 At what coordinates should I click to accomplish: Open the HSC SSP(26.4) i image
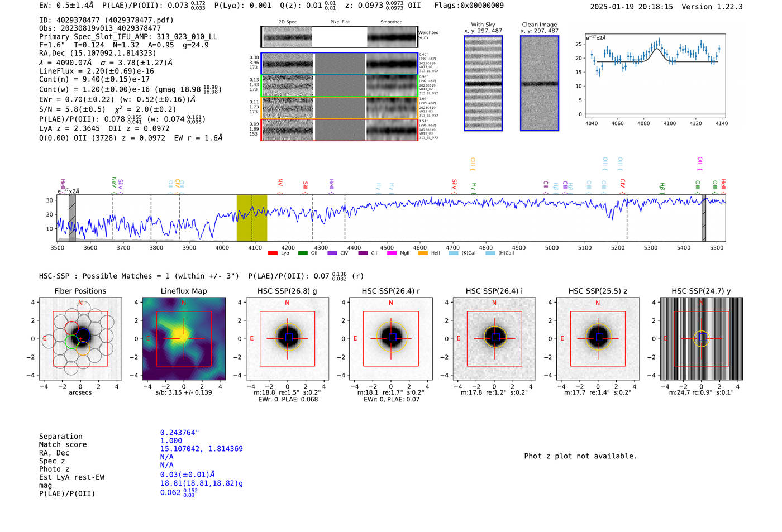(494, 338)
